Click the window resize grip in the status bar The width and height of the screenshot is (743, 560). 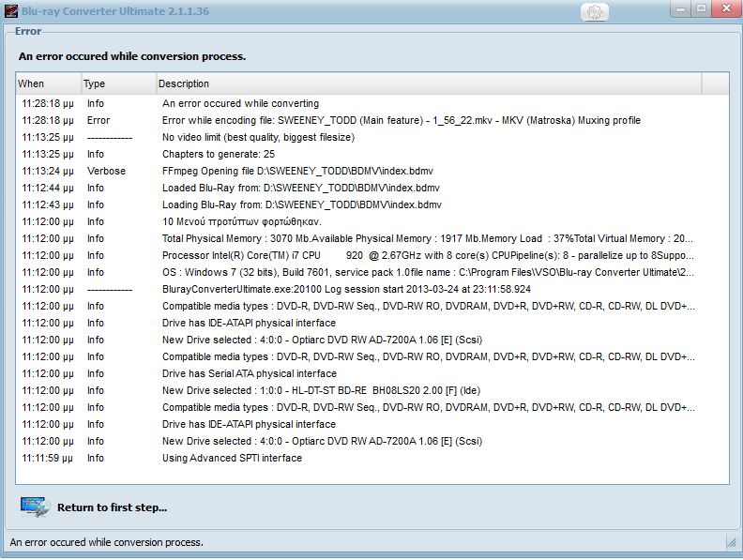pos(732,542)
